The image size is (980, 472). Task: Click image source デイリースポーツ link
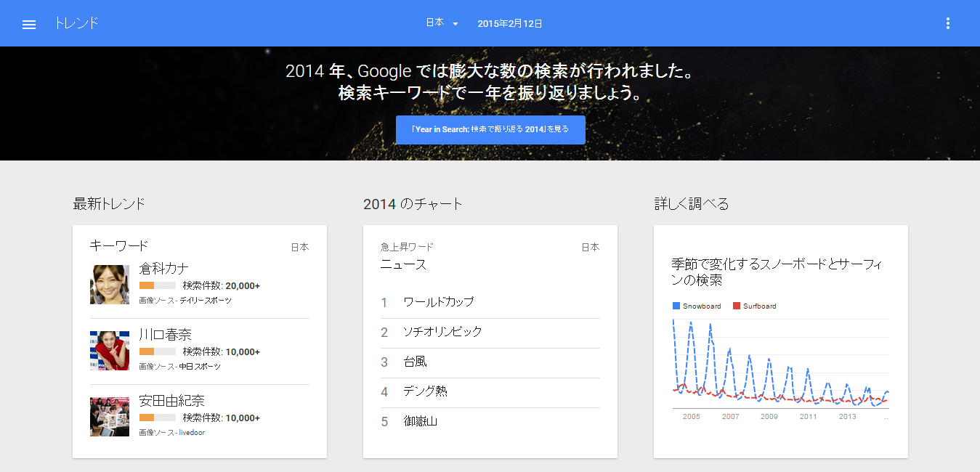pos(206,301)
